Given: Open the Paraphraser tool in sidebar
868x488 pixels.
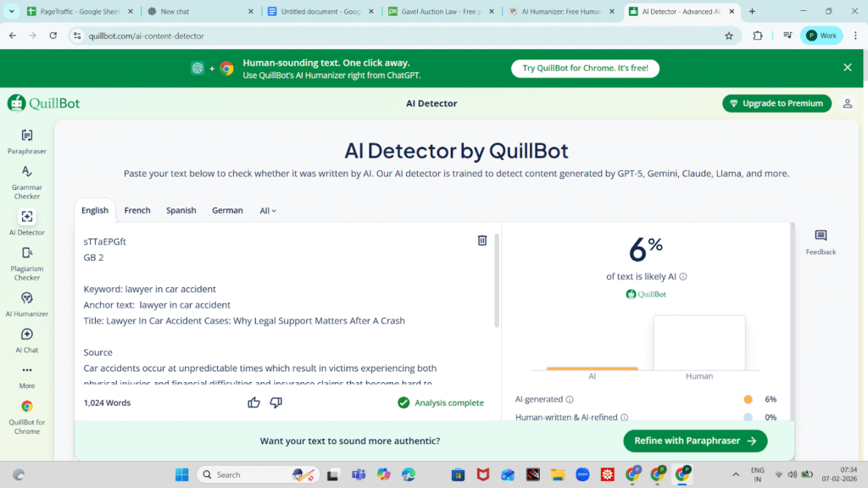Looking at the screenshot, I should coord(27,141).
